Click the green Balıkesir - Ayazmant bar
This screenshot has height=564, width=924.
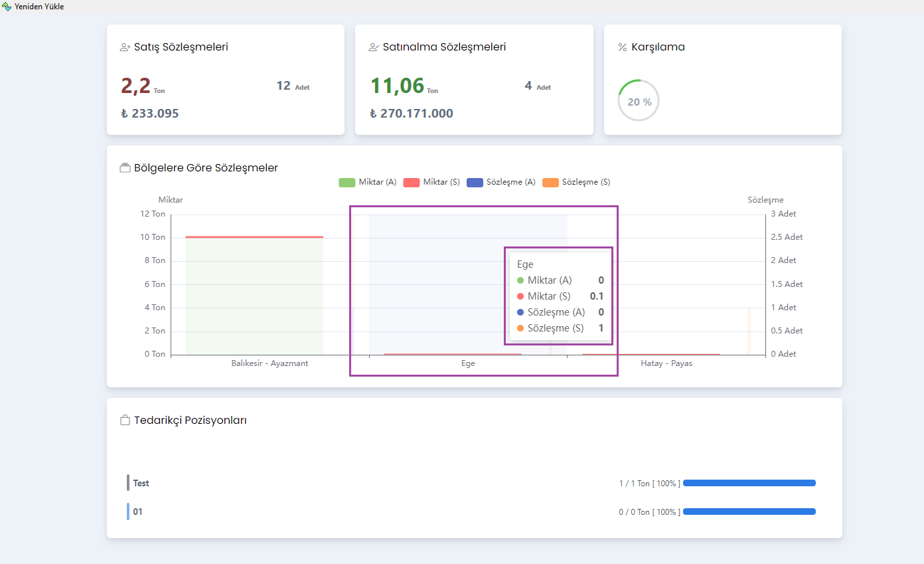(254, 296)
